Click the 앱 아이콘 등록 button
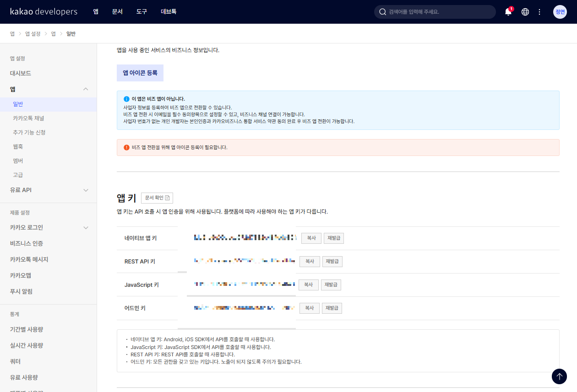The height and width of the screenshot is (392, 577). click(x=140, y=73)
